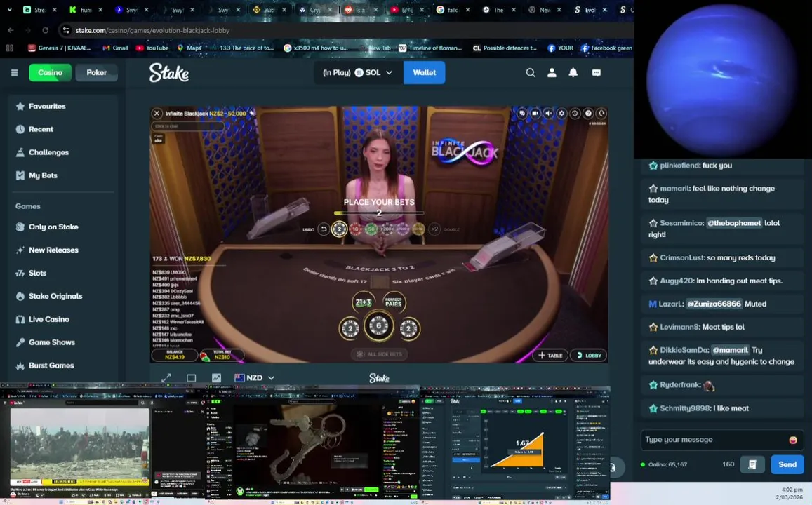Send the chat message with Send button
This screenshot has width=812, height=505.
point(787,464)
